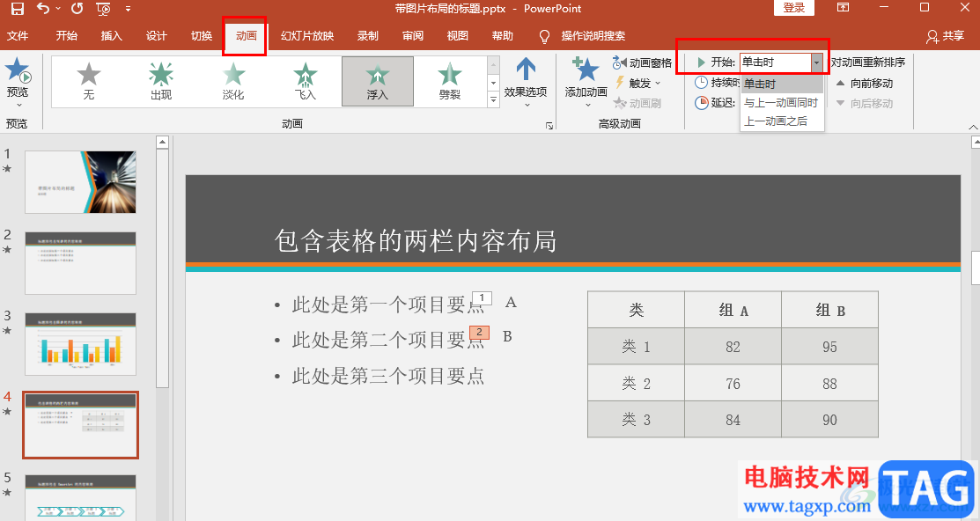The width and height of the screenshot is (980, 521).
Task: Choose the 无 animation effect
Action: [89, 82]
